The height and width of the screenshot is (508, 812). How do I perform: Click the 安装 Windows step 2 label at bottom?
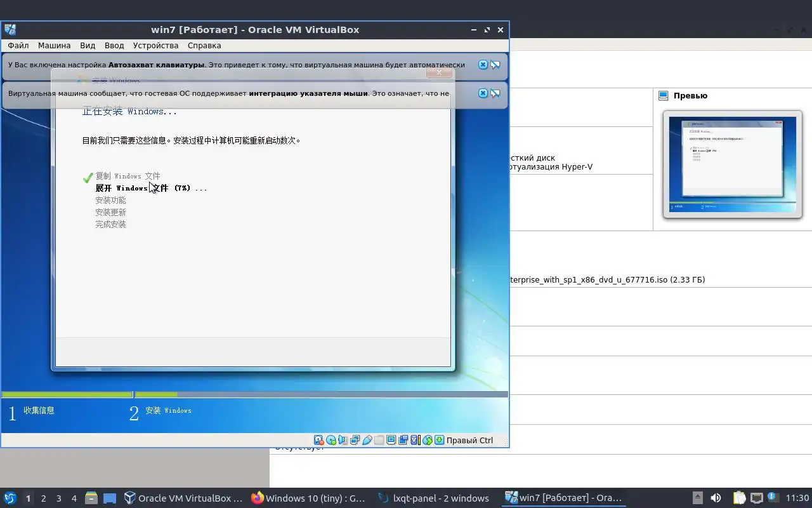[x=168, y=410]
